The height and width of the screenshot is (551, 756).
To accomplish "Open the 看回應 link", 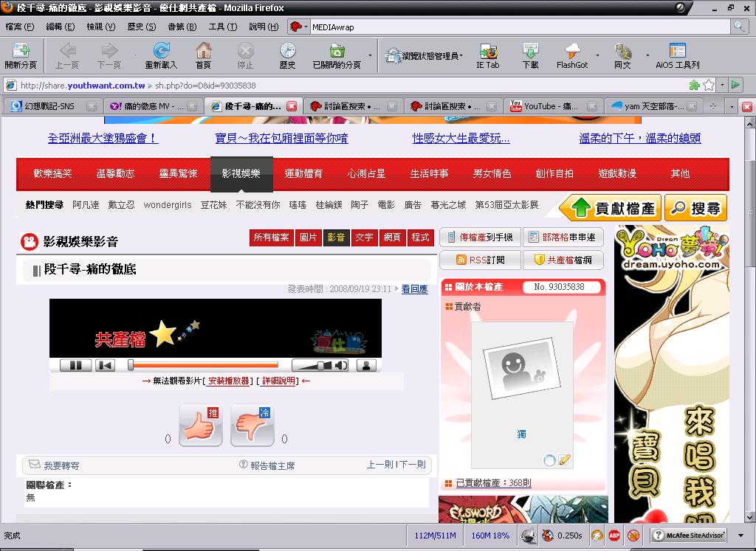I will [415, 289].
